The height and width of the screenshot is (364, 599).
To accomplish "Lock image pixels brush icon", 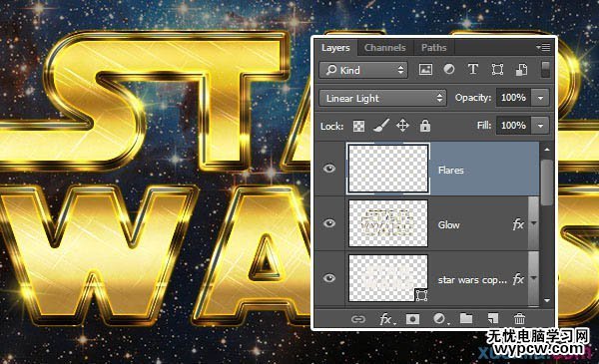I will click(x=381, y=125).
